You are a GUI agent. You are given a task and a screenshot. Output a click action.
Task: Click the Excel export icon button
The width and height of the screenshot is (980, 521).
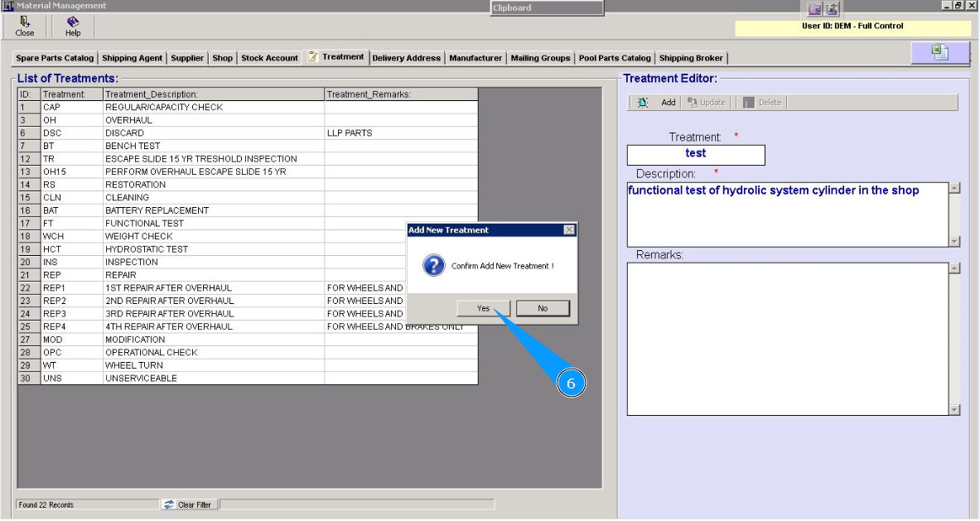[x=939, y=52]
